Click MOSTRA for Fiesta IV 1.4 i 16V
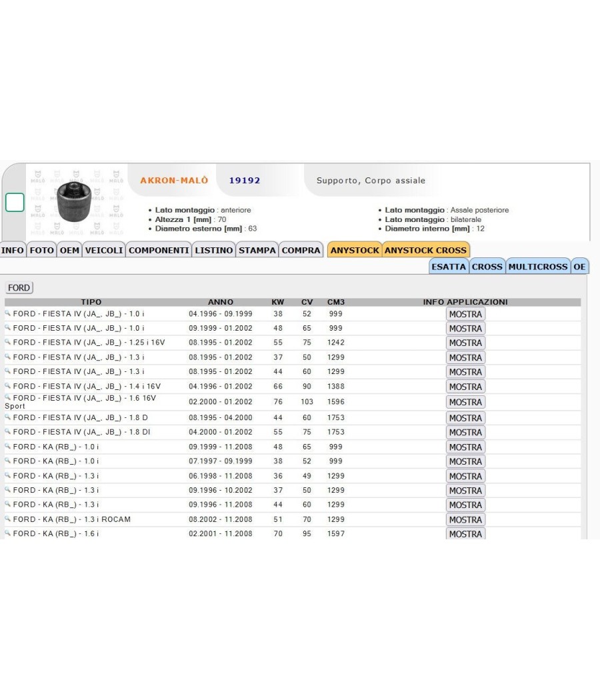 pyautogui.click(x=465, y=387)
